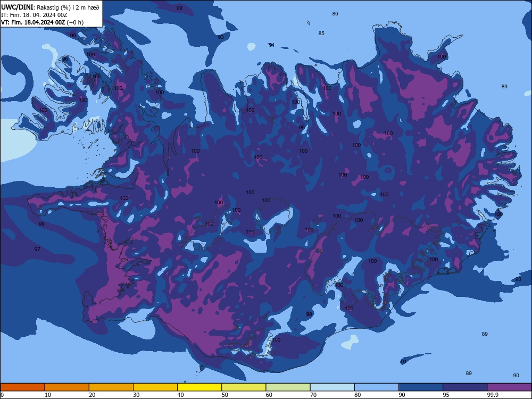Image resolution: width=532 pixels, height=399 pixels.
Task: Select the golden 30–40 legend swatch
Action: 155,387
